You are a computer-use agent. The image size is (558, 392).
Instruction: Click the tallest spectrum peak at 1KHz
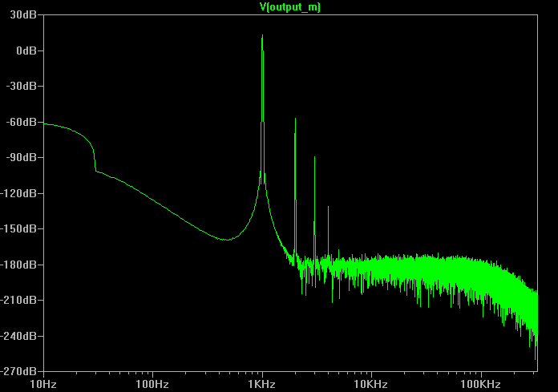point(262,35)
